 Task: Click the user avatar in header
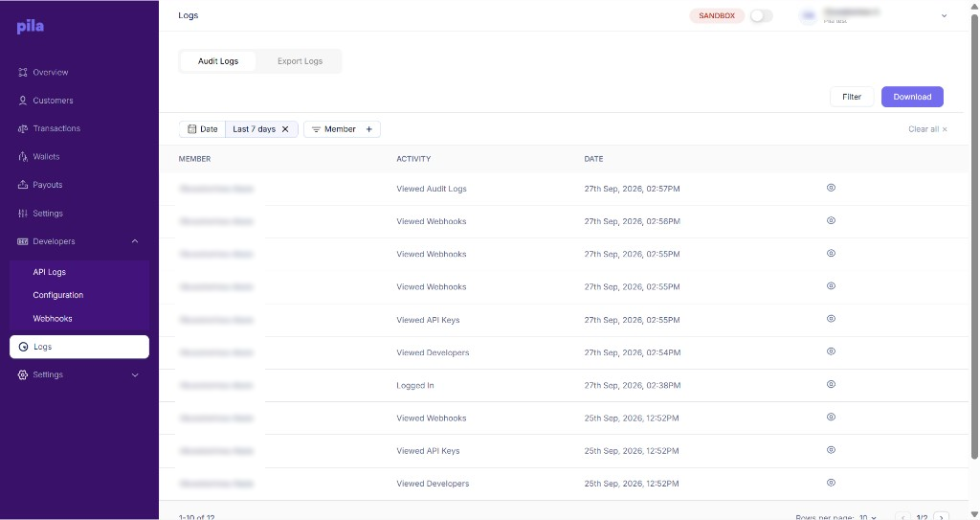point(808,16)
